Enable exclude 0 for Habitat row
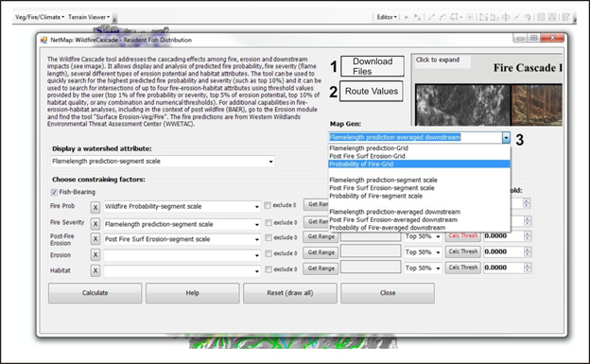 coord(269,269)
